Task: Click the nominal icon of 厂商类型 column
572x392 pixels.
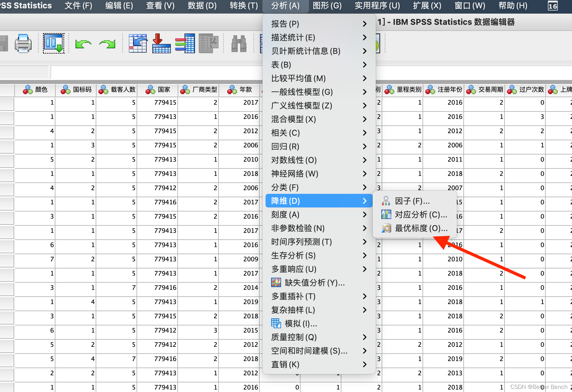Action: (185, 90)
